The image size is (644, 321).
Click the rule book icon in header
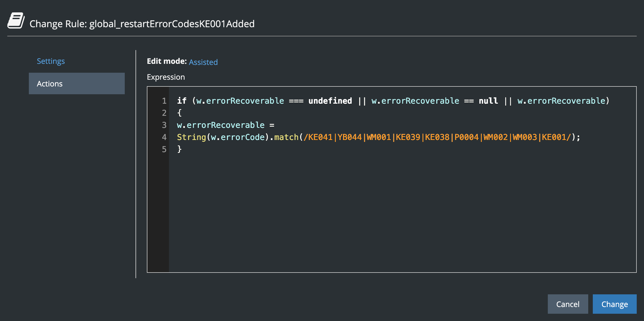tap(16, 21)
